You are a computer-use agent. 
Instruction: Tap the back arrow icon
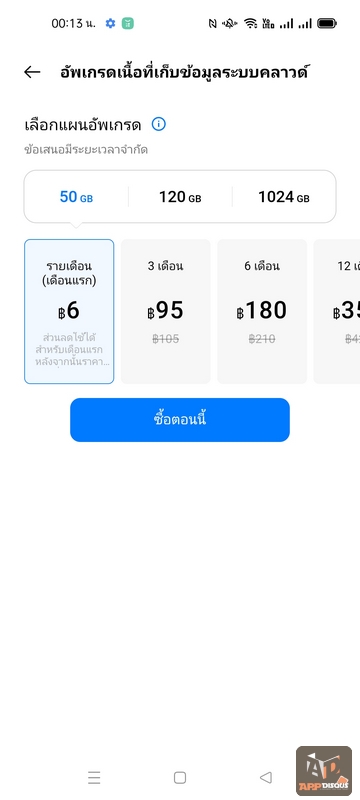click(32, 72)
